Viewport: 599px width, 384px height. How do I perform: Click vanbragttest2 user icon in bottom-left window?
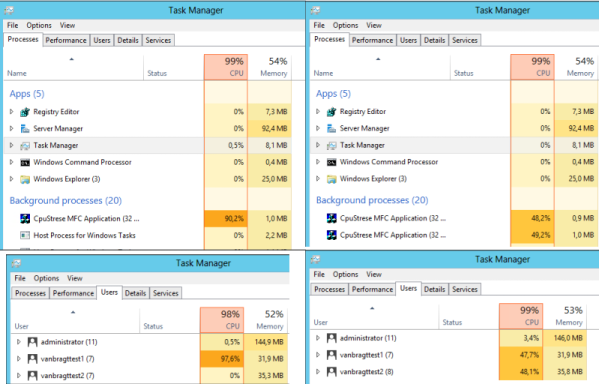pyautogui.click(x=32, y=376)
